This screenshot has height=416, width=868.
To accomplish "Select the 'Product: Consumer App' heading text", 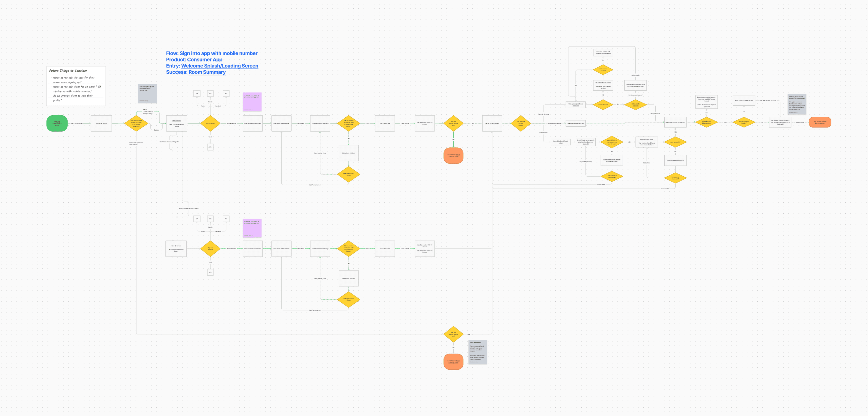I will [194, 60].
